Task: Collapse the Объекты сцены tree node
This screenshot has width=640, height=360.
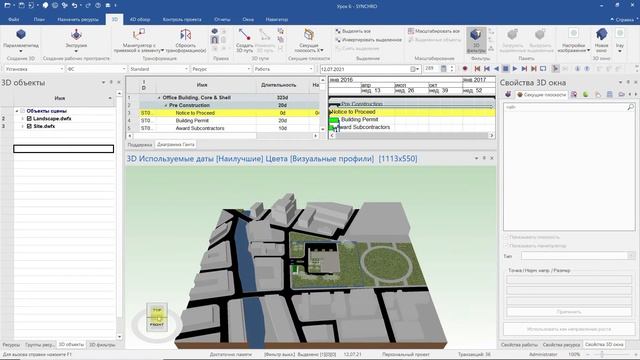Action: (17, 111)
